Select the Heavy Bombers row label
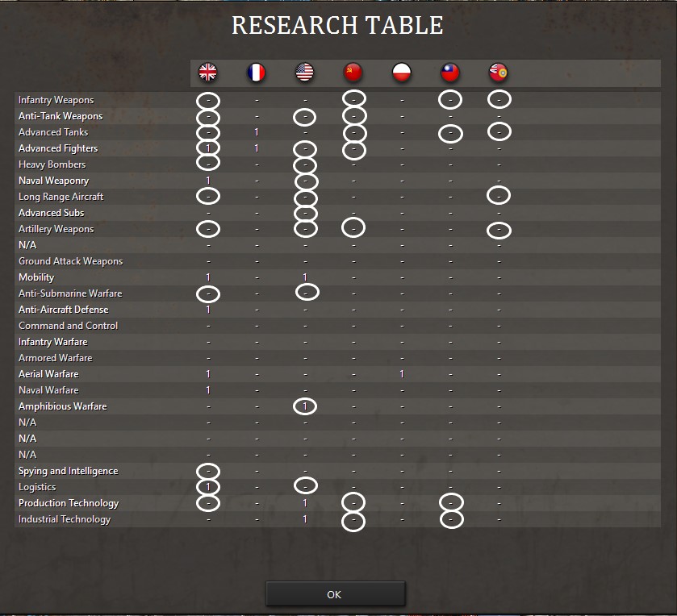The image size is (677, 616). point(52,164)
